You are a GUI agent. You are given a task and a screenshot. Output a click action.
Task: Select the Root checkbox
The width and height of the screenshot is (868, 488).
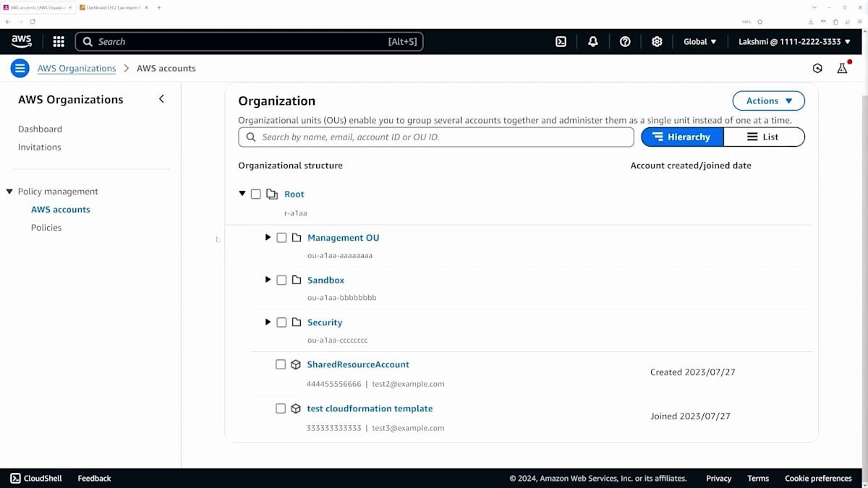(x=256, y=194)
